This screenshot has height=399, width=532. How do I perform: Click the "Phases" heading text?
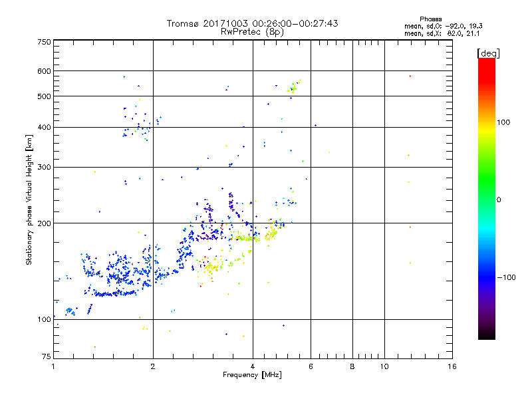click(x=430, y=19)
